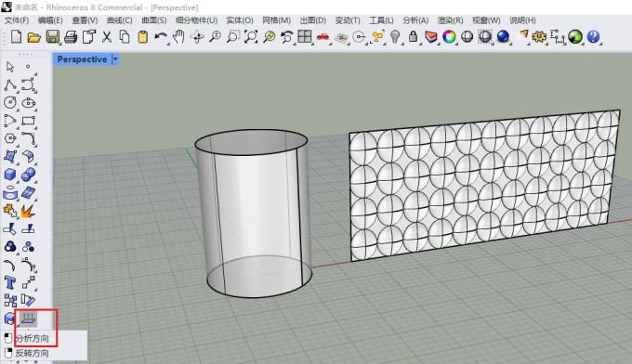Select the Text object T tool
Image resolution: width=632 pixels, height=364 pixels.
[x=10, y=282]
